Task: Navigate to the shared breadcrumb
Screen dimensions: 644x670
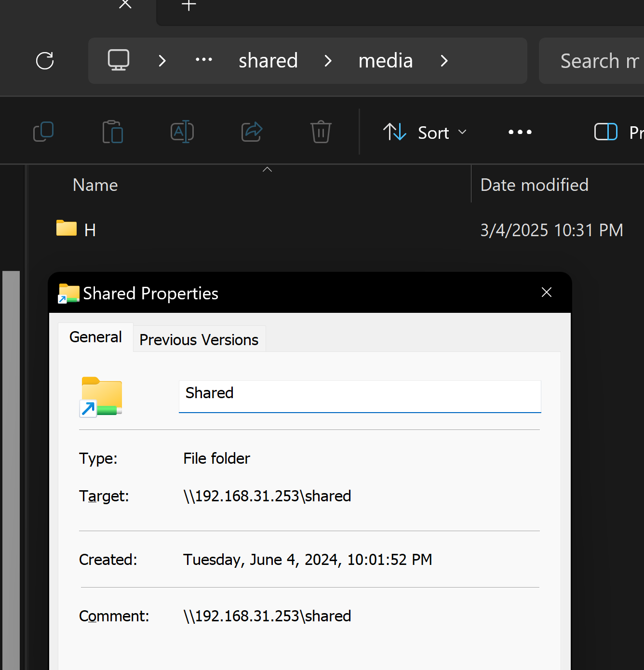Action: [x=268, y=61]
